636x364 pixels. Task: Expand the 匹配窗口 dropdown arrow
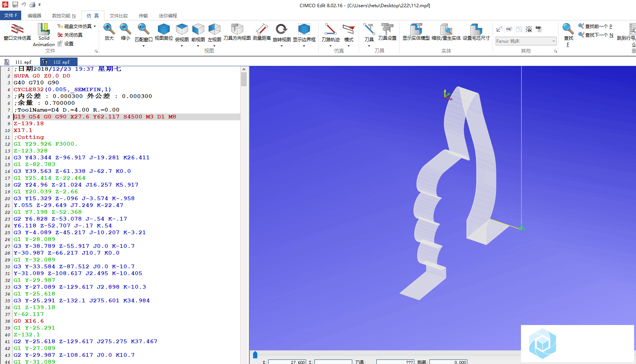(x=143, y=46)
